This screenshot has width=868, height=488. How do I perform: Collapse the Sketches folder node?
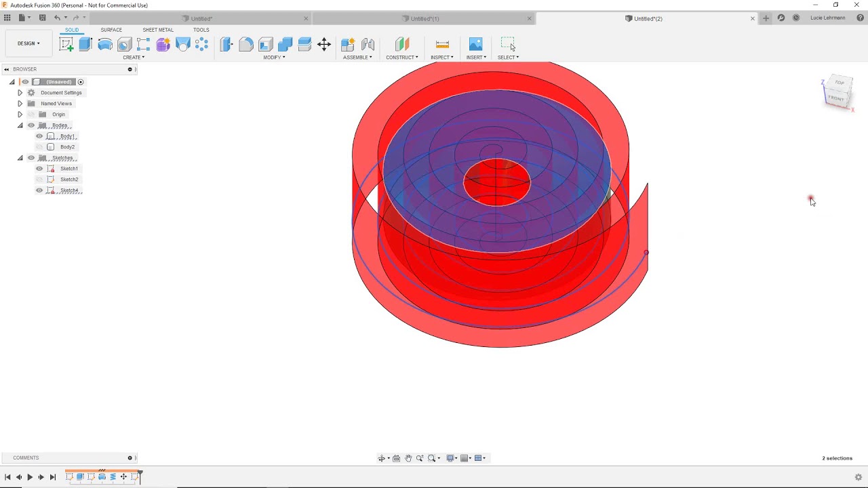click(20, 158)
